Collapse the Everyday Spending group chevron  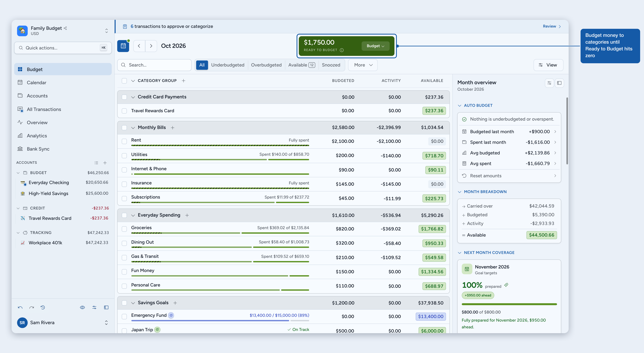click(x=133, y=215)
